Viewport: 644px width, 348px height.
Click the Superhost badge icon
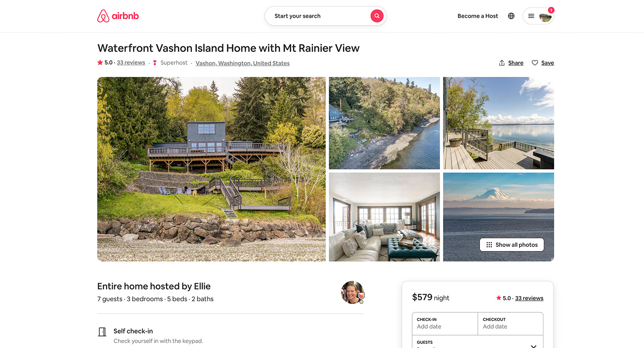coord(155,63)
